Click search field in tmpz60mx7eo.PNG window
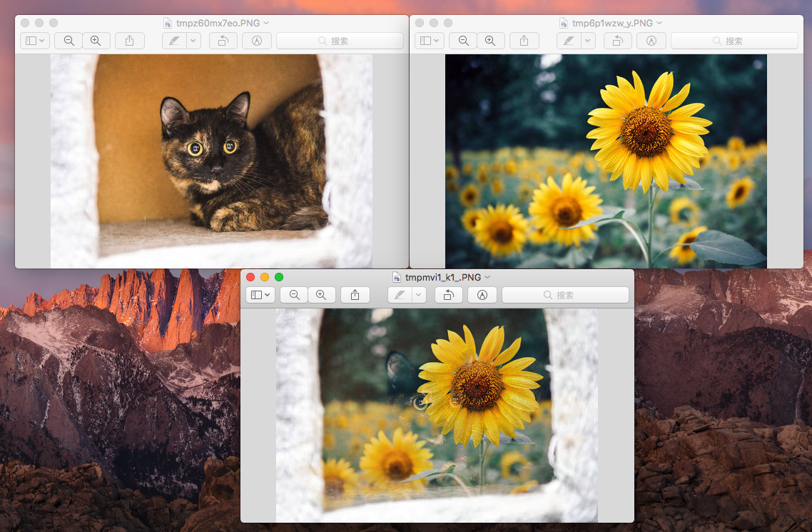This screenshot has height=532, width=812. (x=340, y=41)
